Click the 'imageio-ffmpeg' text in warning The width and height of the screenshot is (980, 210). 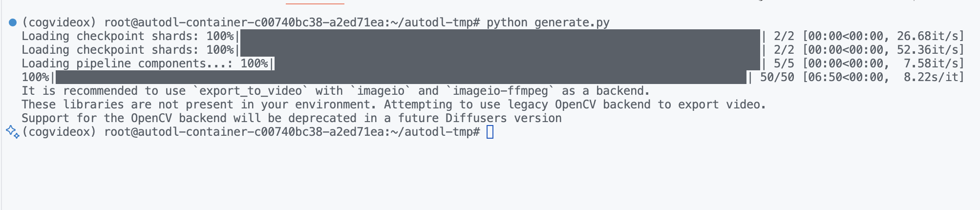click(500, 91)
